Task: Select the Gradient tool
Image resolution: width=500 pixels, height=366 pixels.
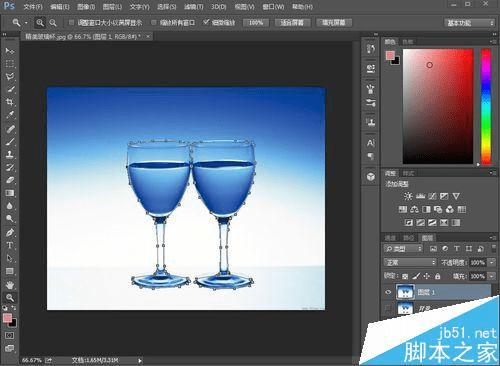Action: point(10,193)
